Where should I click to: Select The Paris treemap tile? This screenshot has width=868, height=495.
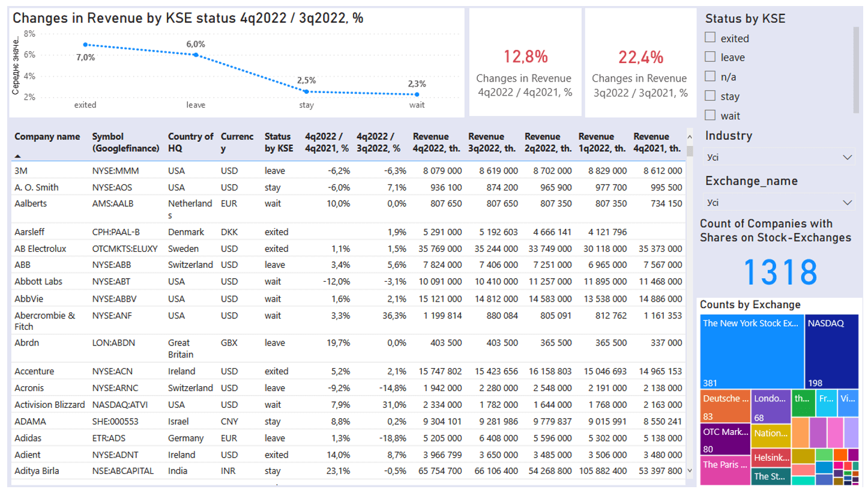[x=725, y=470]
